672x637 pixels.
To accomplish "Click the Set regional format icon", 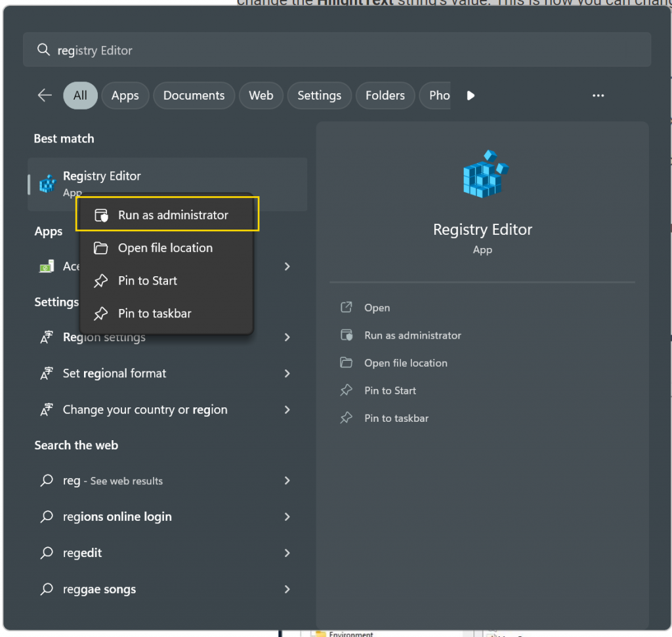I will click(x=47, y=373).
